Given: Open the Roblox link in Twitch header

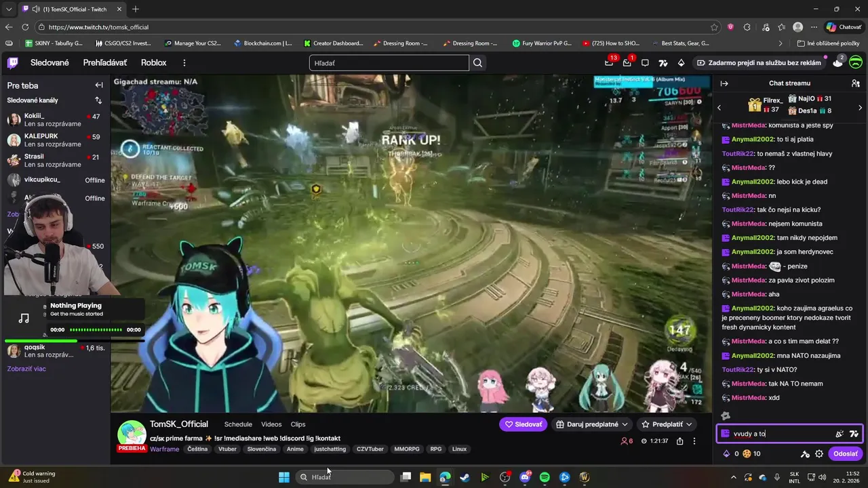Looking at the screenshot, I should coord(153,62).
